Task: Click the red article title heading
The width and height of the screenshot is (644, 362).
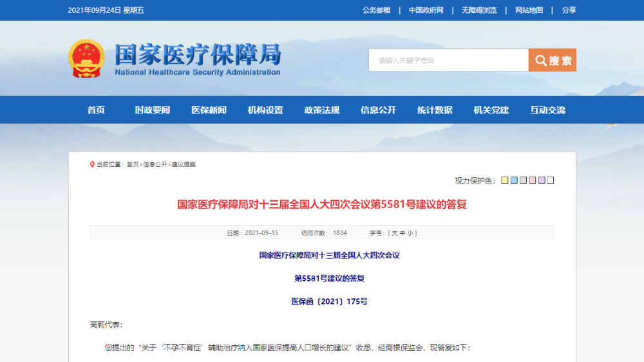Action: click(x=322, y=204)
